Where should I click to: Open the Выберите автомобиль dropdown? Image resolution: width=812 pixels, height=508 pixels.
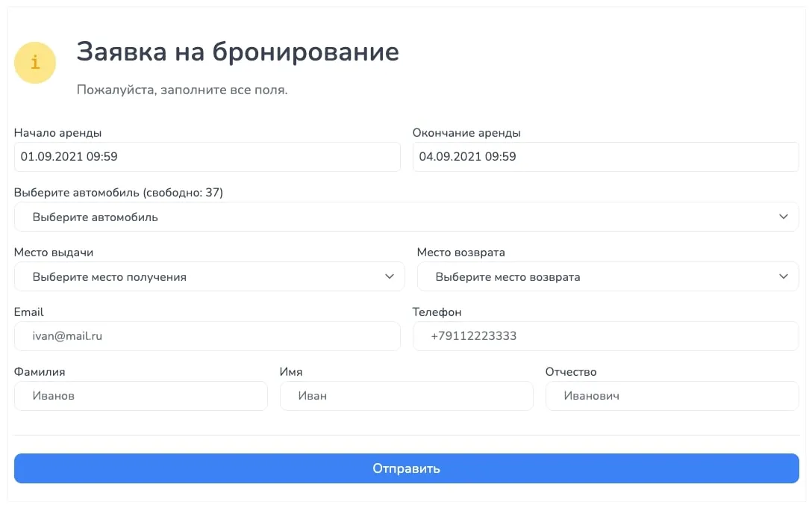407,217
